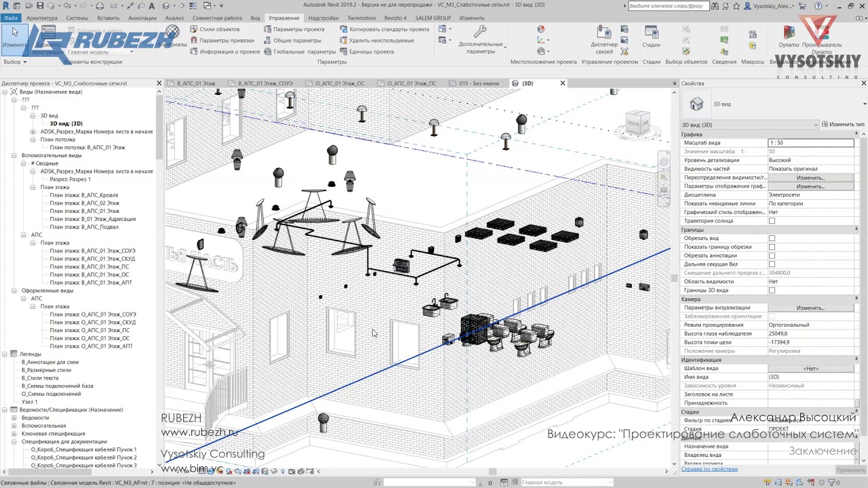
Task: Open Phases (Стадии) tool
Action: 651,37
